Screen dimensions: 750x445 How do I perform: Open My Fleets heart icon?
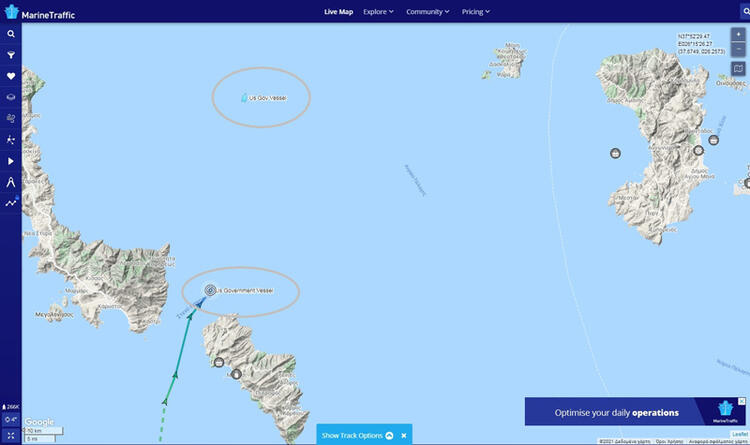(11, 76)
